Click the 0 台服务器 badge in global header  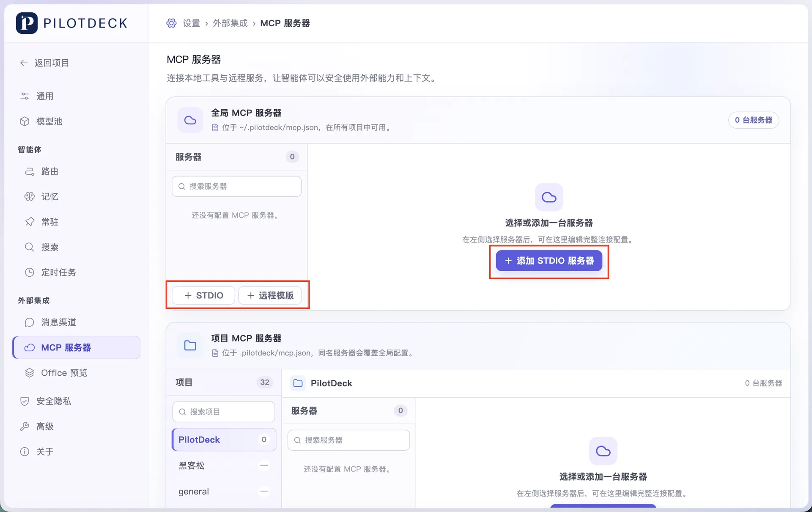pyautogui.click(x=754, y=120)
